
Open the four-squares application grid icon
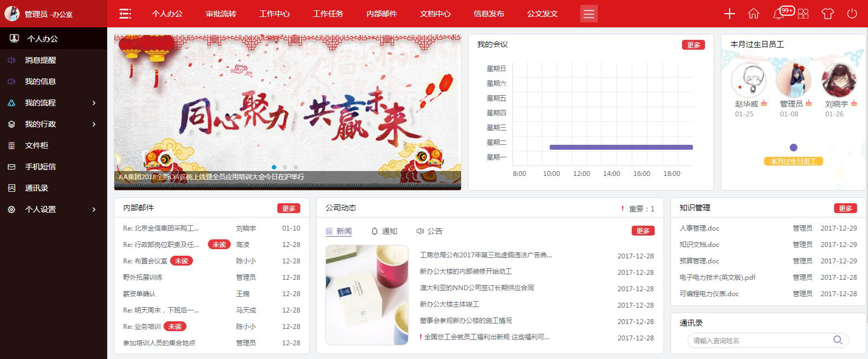803,14
